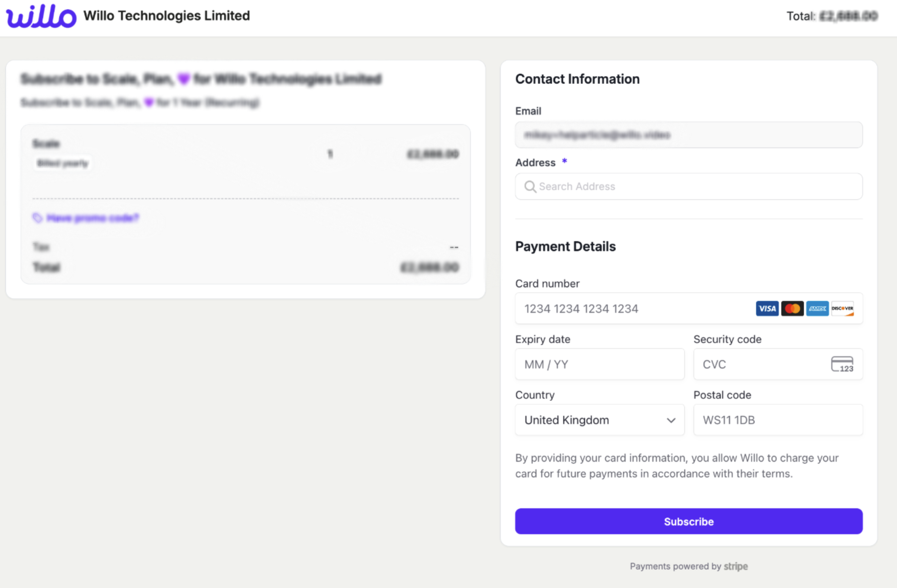
Task: Click the Visa card icon
Action: pyautogui.click(x=767, y=309)
